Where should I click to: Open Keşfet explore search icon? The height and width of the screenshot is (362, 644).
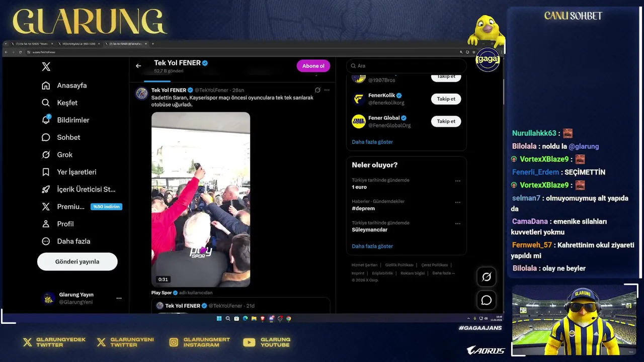(x=46, y=103)
